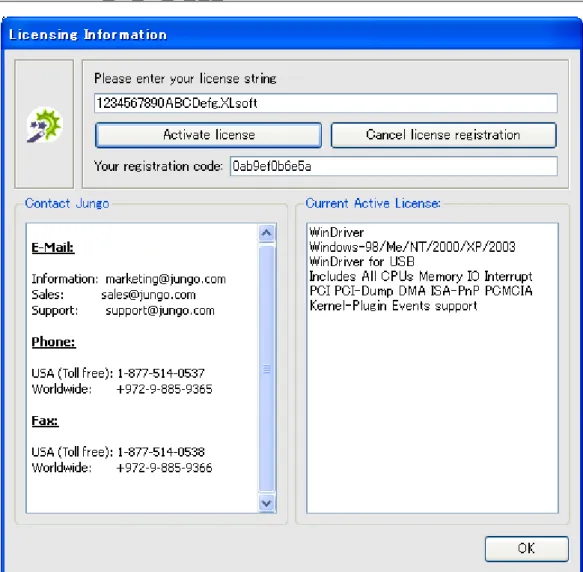Focus the license string input field
The image size is (583, 572).
coord(326,103)
